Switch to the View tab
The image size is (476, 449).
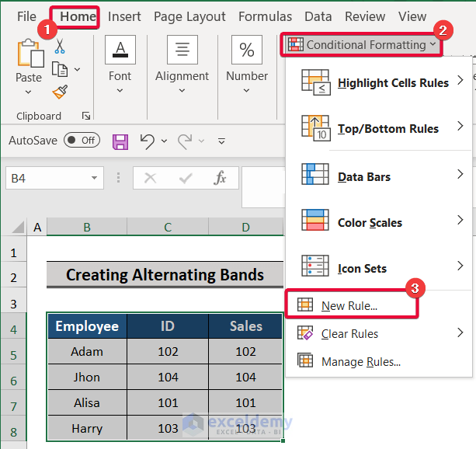[412, 16]
